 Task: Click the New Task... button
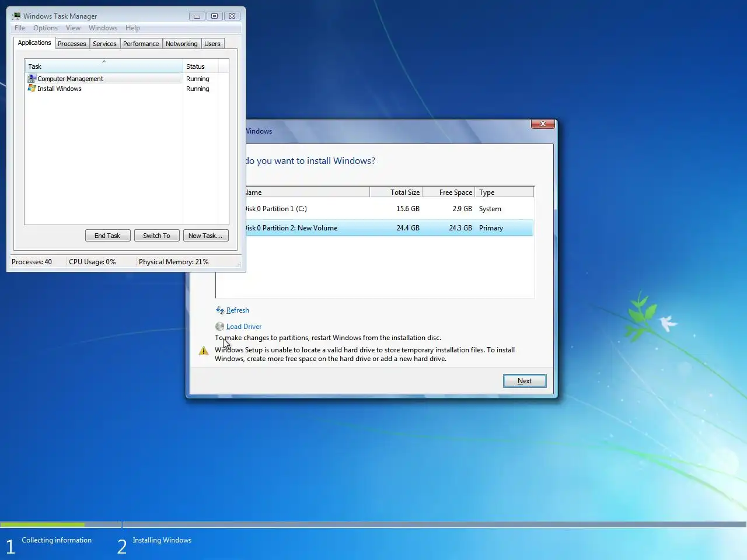pos(205,236)
